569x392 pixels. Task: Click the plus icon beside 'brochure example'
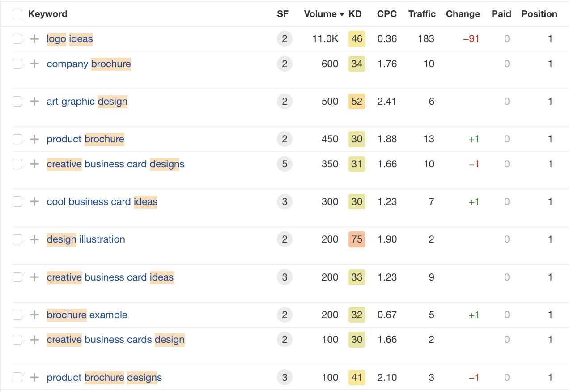point(34,315)
